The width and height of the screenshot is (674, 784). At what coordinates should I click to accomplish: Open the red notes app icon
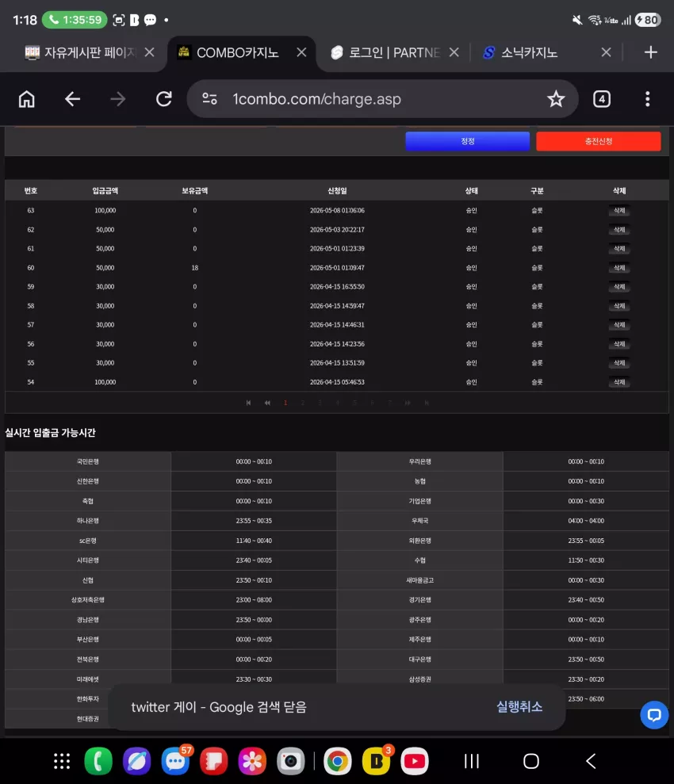point(214,761)
